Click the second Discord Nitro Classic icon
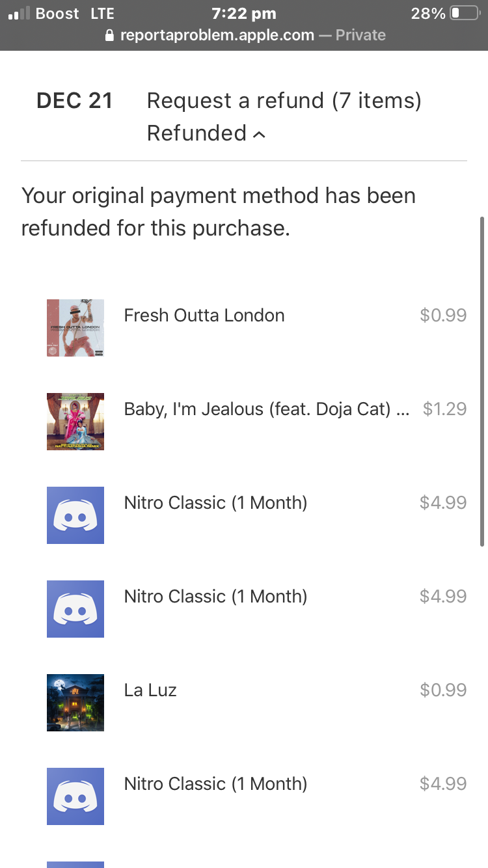Viewport: 488px width, 868px height. coord(75,609)
